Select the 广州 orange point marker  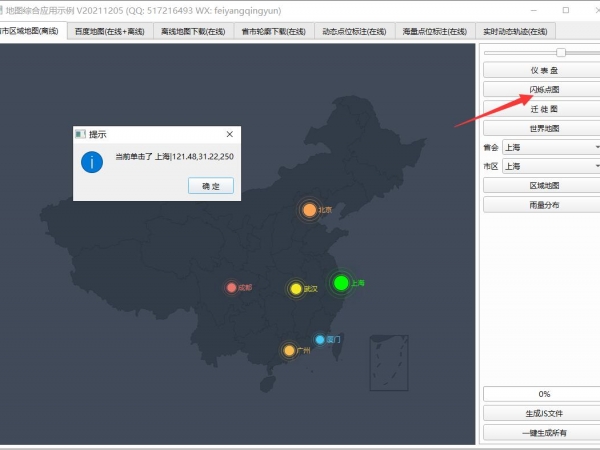[x=289, y=351]
